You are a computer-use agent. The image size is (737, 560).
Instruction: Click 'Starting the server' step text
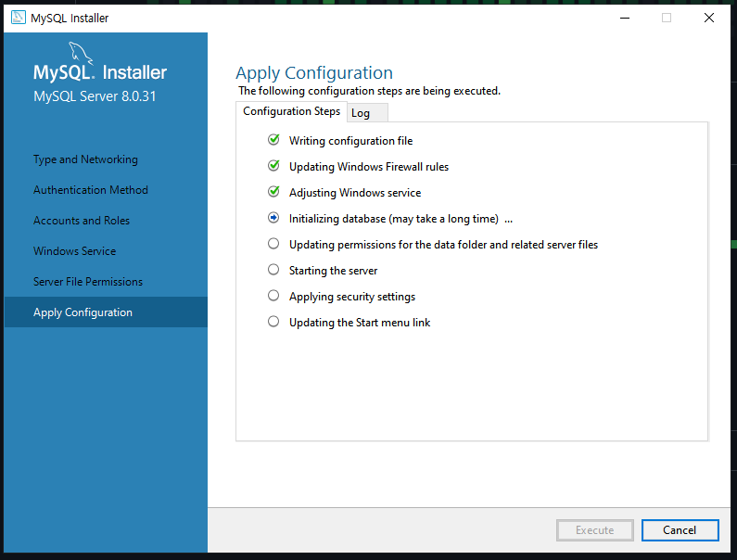click(x=333, y=271)
